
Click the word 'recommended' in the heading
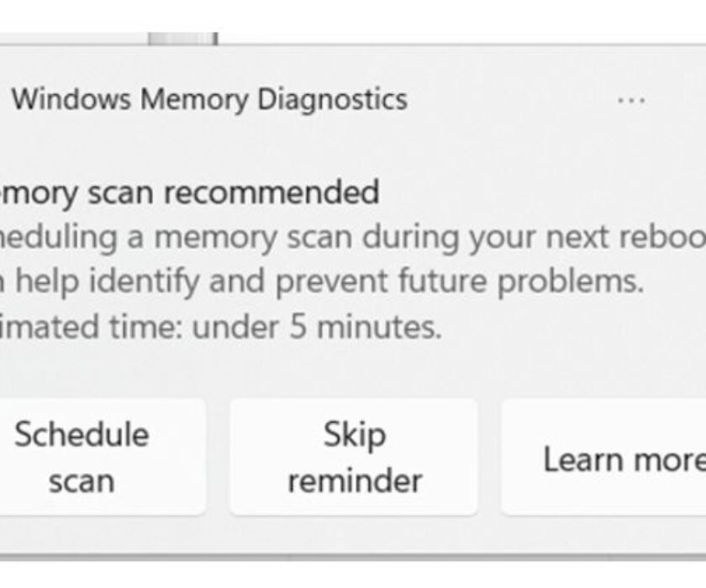tap(271, 192)
